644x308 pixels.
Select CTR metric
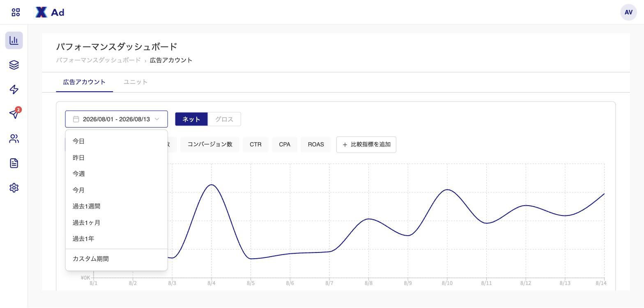pos(255,144)
